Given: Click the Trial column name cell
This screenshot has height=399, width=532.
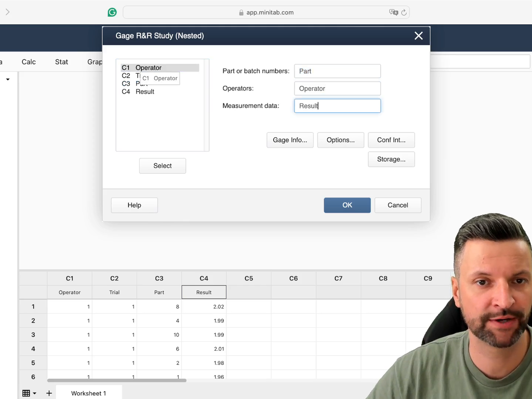Looking at the screenshot, I should [114, 292].
